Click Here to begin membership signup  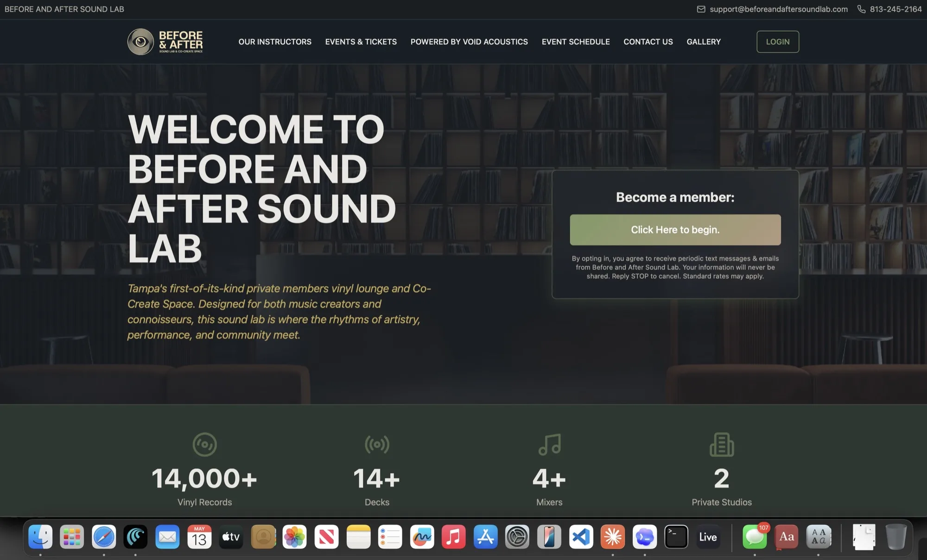[x=675, y=230]
